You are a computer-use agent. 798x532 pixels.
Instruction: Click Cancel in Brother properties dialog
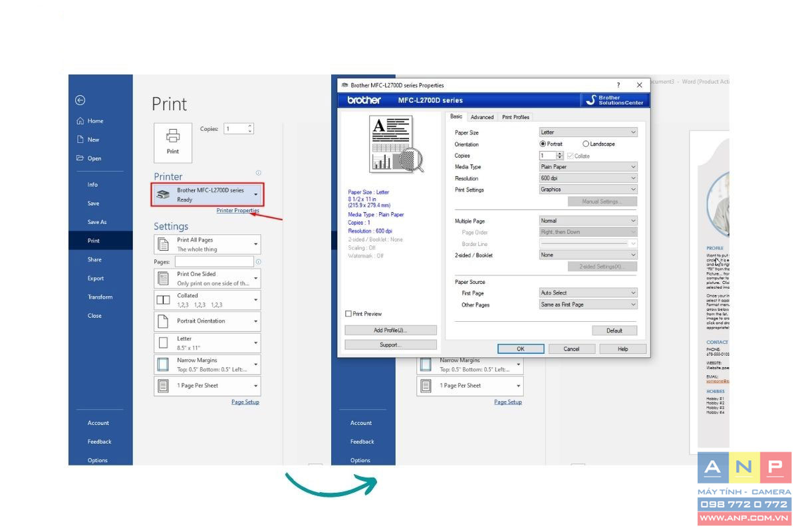click(x=571, y=348)
